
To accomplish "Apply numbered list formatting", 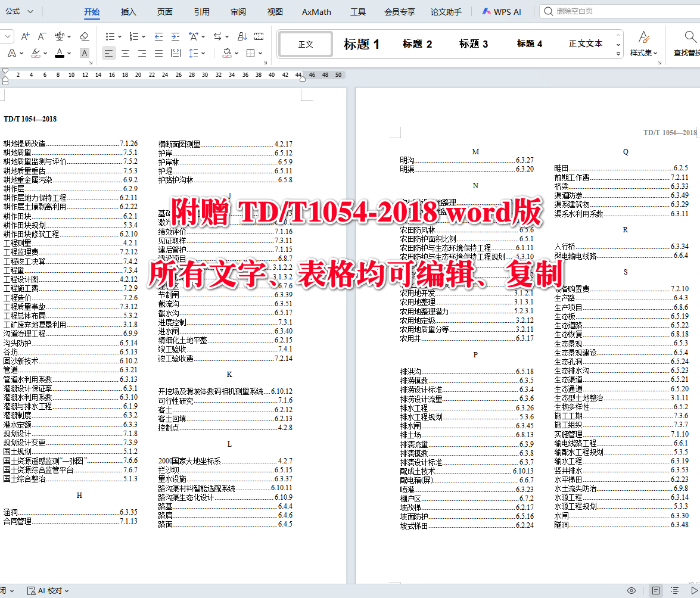I will (133, 36).
